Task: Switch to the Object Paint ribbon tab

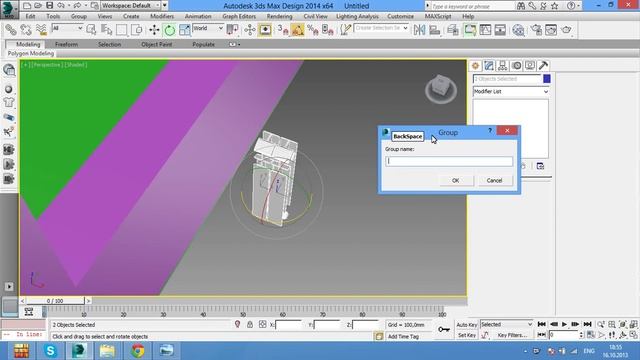Action: (x=156, y=44)
